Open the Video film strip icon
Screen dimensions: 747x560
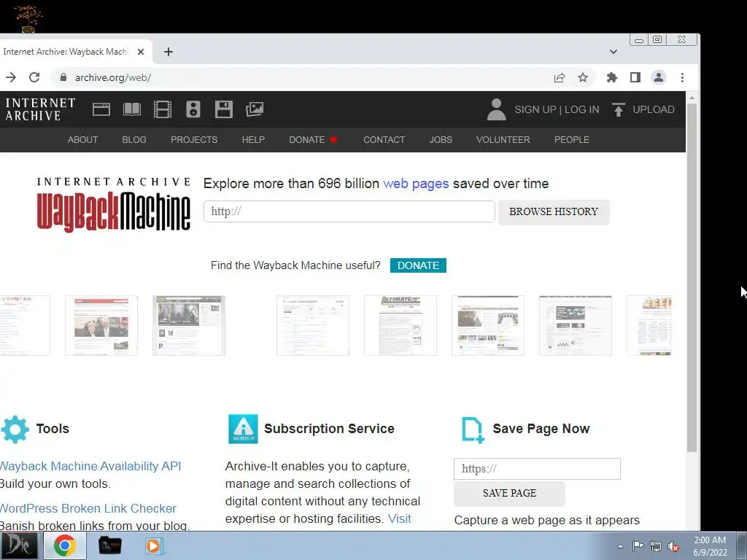[163, 109]
